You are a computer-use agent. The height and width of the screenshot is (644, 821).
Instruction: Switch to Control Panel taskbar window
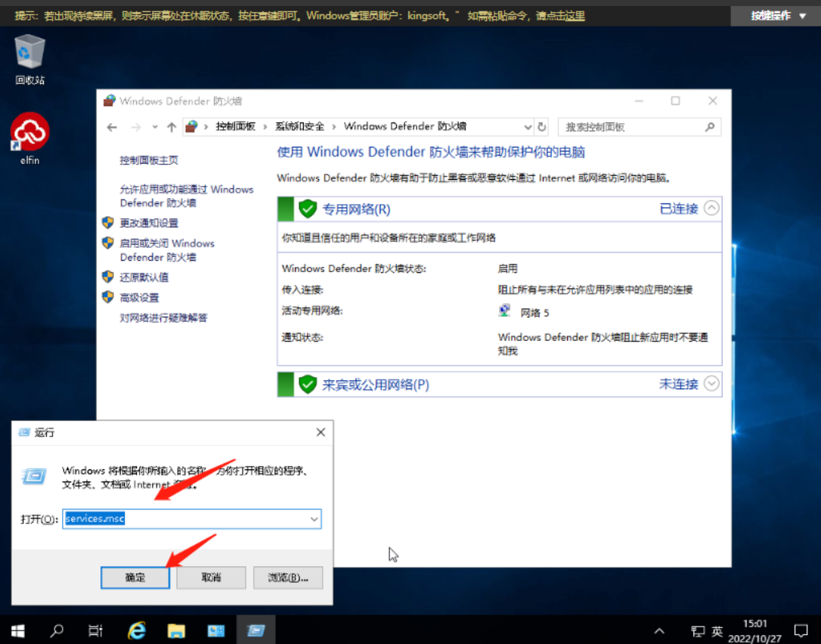coord(215,631)
